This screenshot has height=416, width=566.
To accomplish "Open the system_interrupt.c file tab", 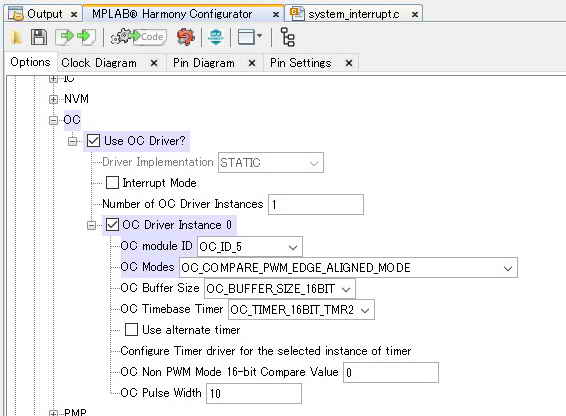I will [x=353, y=14].
